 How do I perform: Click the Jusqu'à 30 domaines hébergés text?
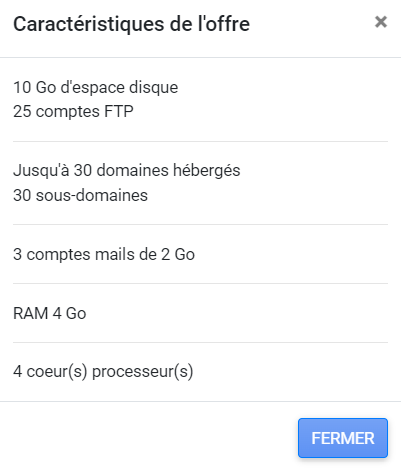click(x=127, y=171)
